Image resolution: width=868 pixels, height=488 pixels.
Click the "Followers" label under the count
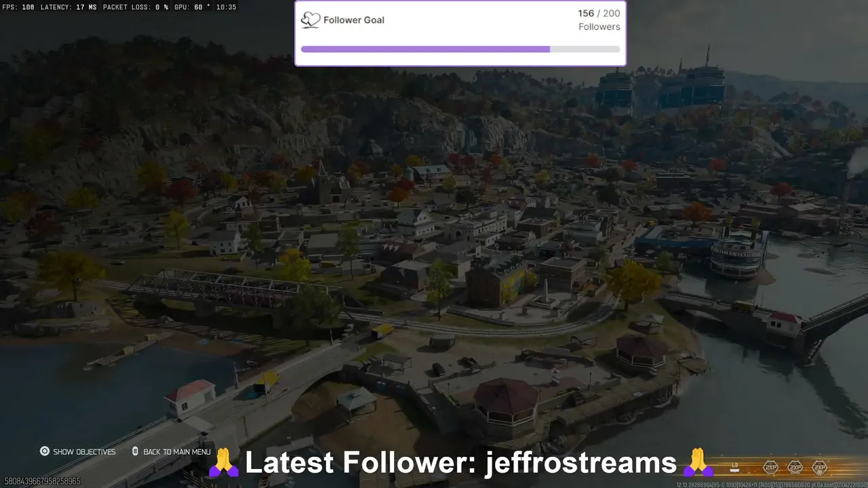click(x=599, y=27)
